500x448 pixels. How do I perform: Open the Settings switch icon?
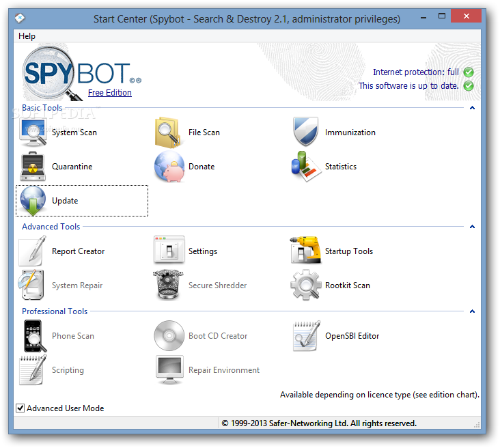pos(169,250)
